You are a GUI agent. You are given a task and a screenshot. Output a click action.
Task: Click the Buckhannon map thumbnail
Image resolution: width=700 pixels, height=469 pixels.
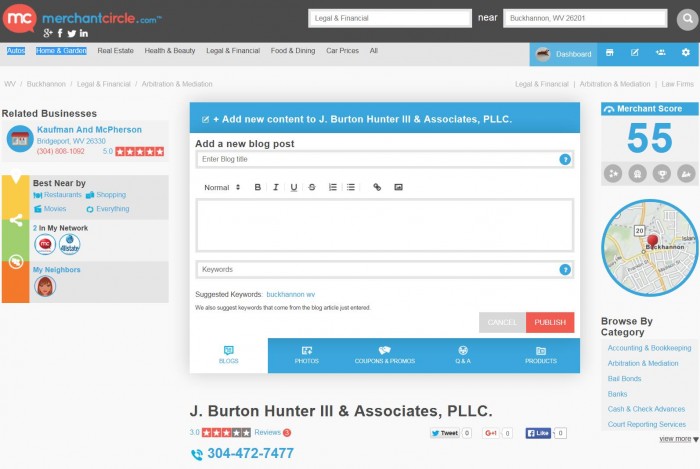(650, 248)
